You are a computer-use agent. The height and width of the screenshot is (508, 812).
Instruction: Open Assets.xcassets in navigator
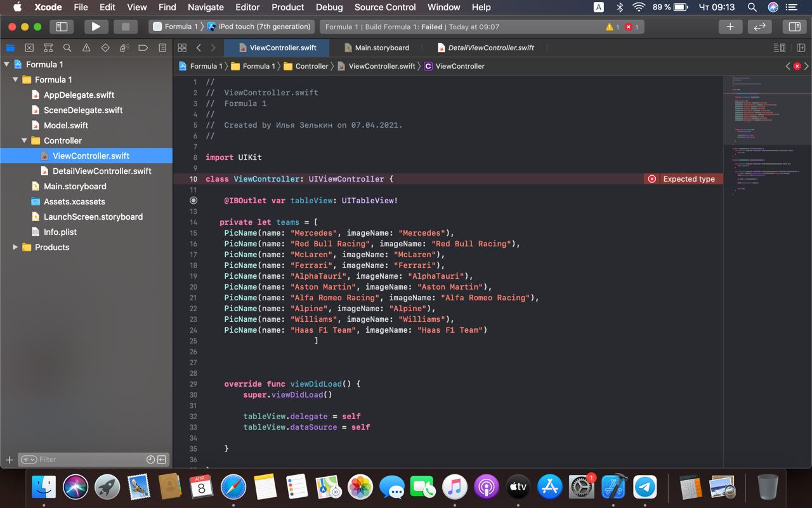[74, 201]
